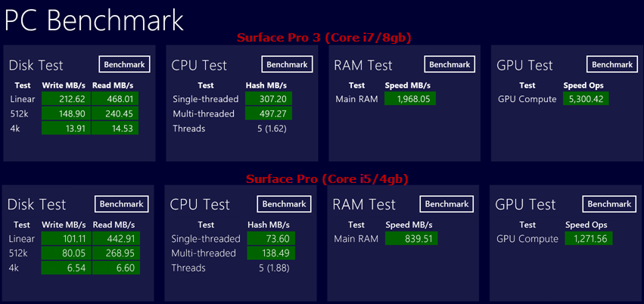The image size is (644, 304).
Task: Click the 307.20 single-threaded hash value
Action: click(x=269, y=99)
